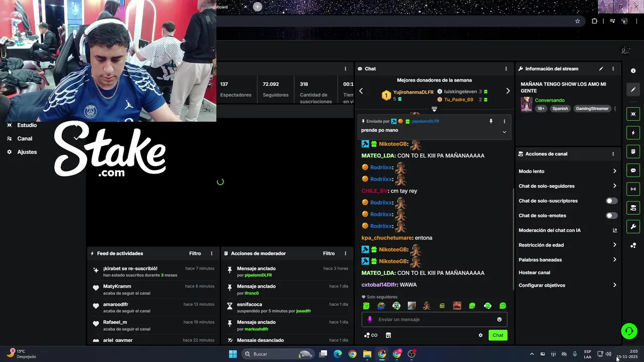Filter the Feed de actividades
The image size is (644, 362).
tap(195, 253)
